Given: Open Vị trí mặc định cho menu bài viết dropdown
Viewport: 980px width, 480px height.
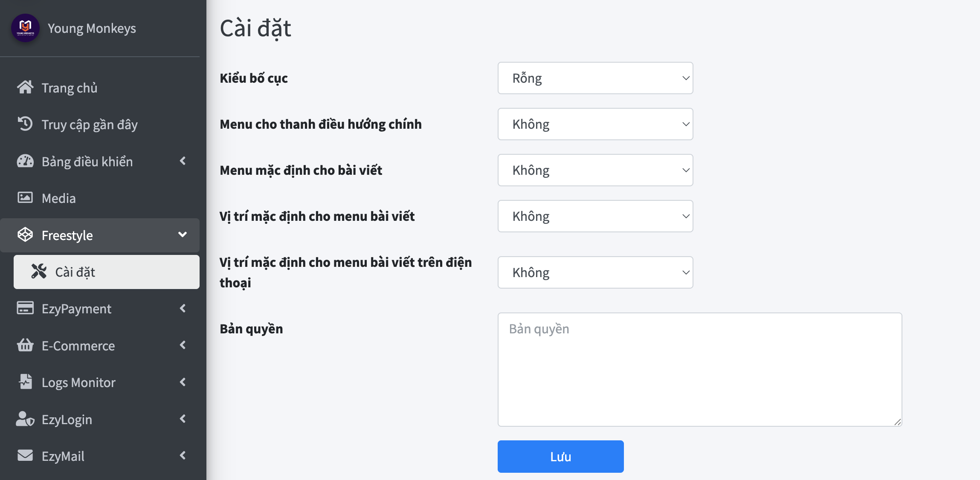Looking at the screenshot, I should [x=595, y=216].
